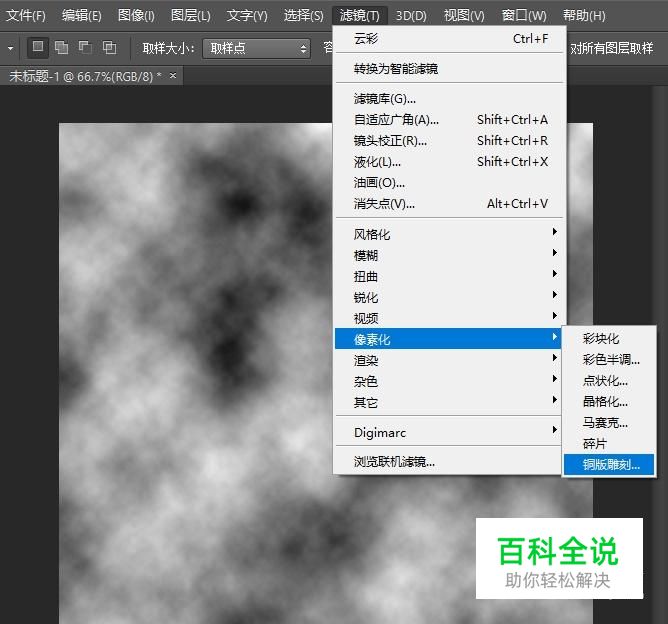
Task: Select the New Selection mode icon
Action: [38, 47]
